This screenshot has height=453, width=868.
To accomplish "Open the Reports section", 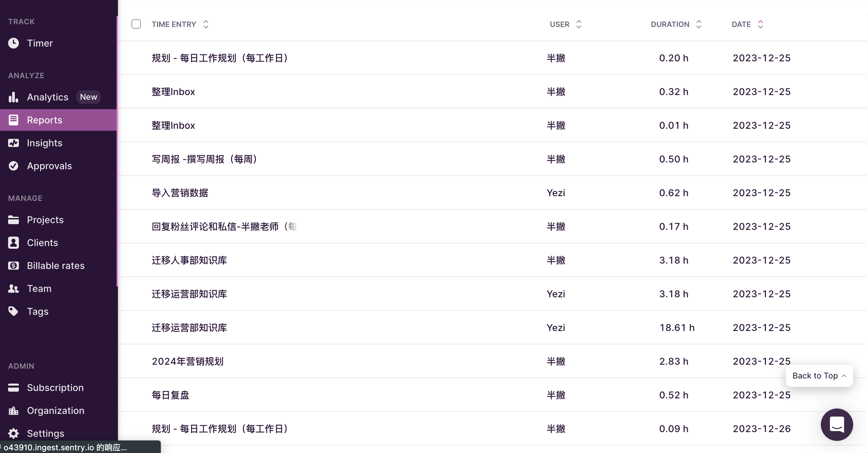I will pyautogui.click(x=44, y=120).
